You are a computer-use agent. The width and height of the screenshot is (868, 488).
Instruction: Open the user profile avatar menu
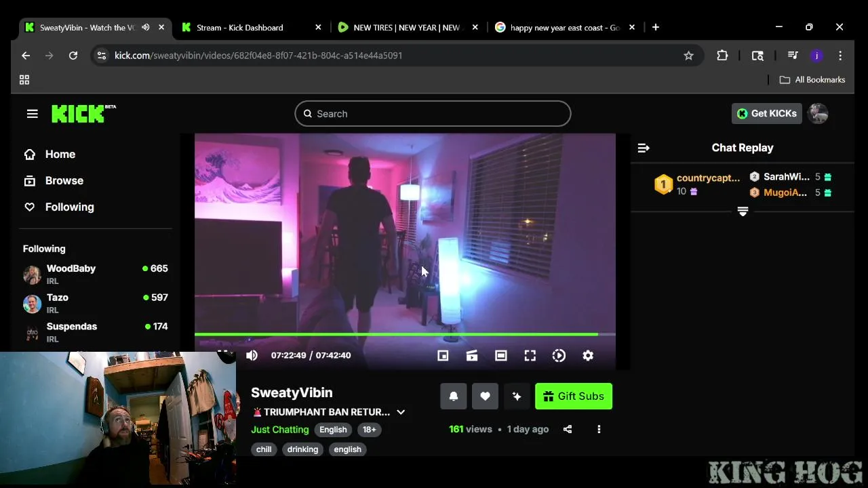point(818,114)
